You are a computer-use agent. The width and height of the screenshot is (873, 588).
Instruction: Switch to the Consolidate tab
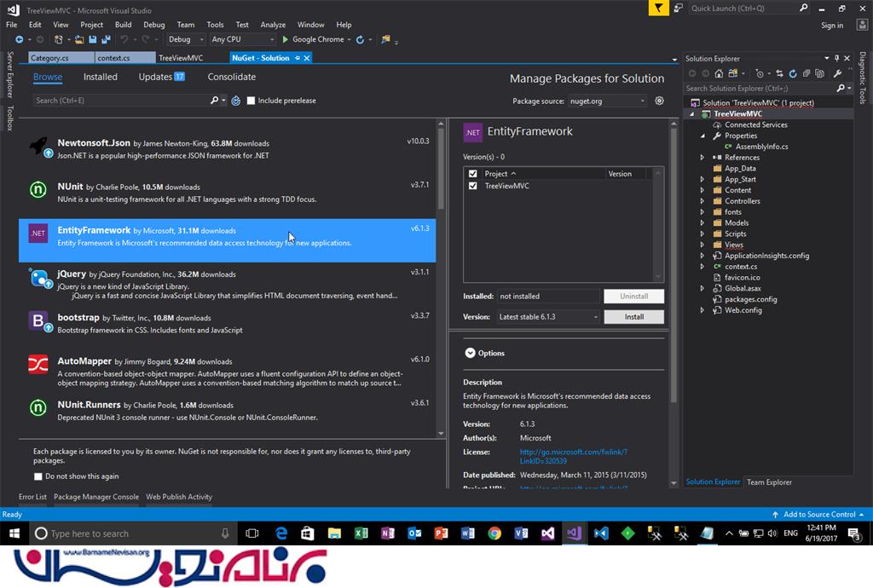(x=232, y=77)
